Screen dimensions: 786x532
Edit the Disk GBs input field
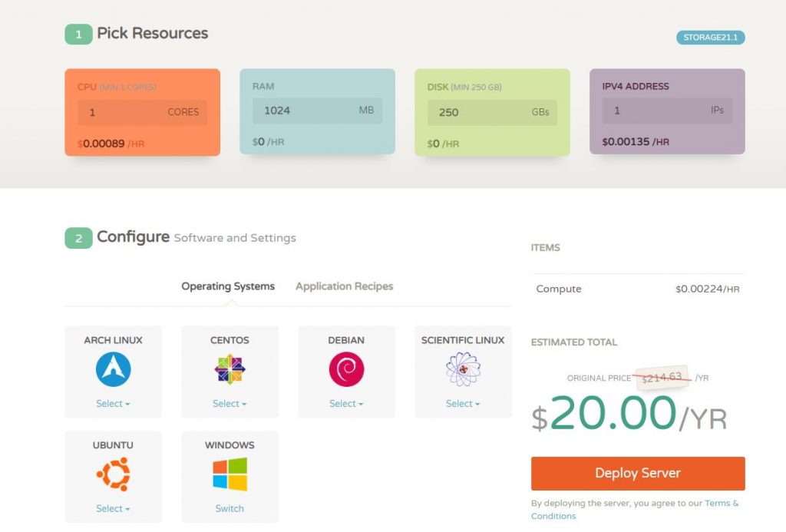point(492,112)
